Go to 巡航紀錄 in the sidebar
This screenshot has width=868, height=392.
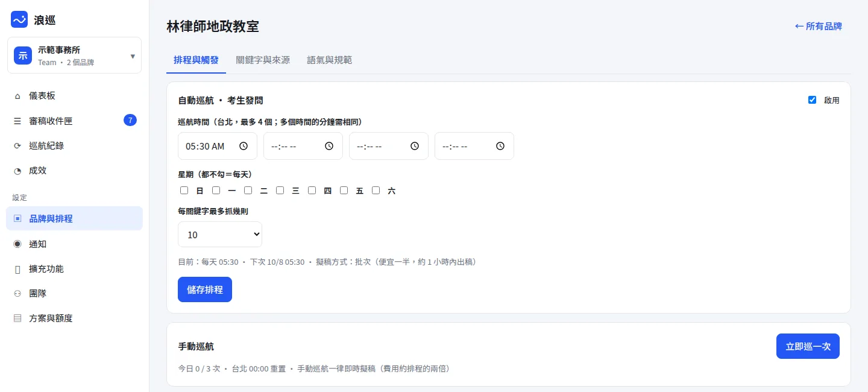(74, 146)
